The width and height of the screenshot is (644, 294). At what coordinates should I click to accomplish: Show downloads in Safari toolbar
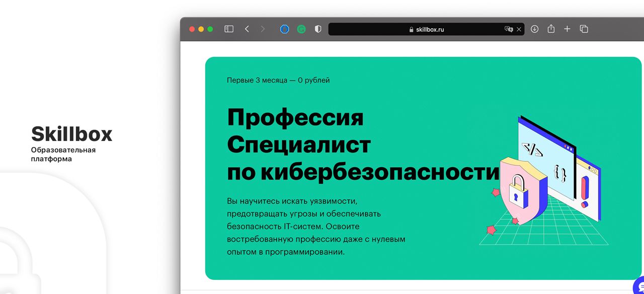click(x=534, y=29)
